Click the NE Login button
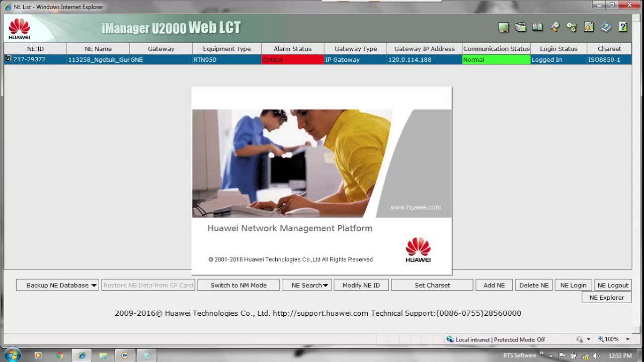644x362 pixels. 573,285
